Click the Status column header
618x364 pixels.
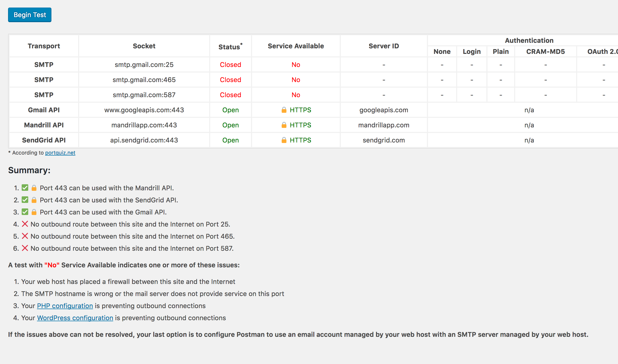pos(230,46)
